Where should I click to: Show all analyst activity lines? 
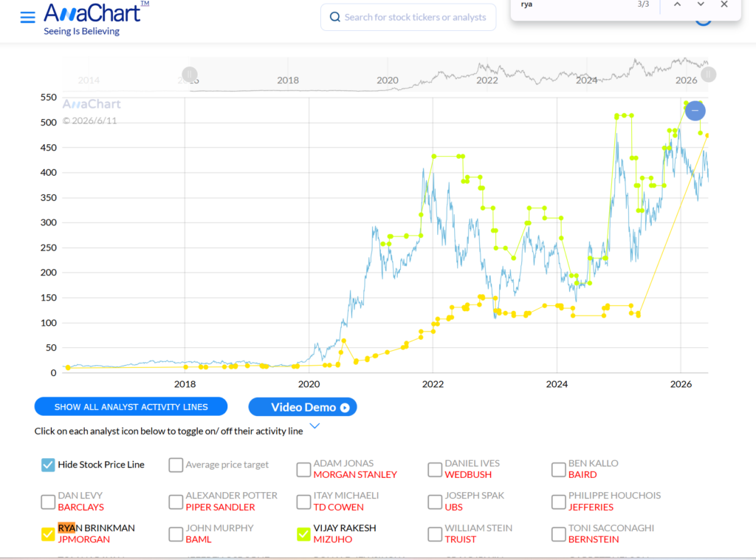(131, 406)
